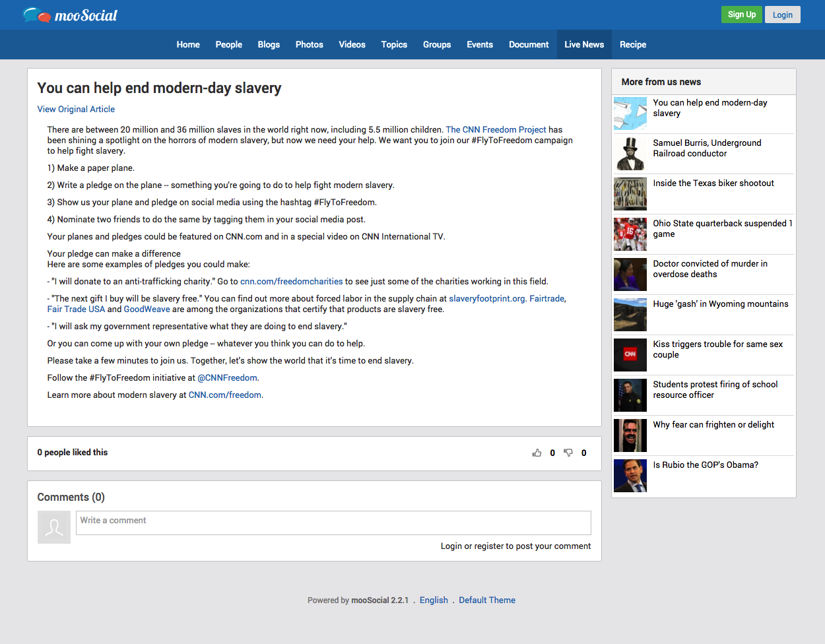Open 'Kiss triggers trouble for same sex couple' headline
Screen dimensions: 825x644
[x=718, y=349]
